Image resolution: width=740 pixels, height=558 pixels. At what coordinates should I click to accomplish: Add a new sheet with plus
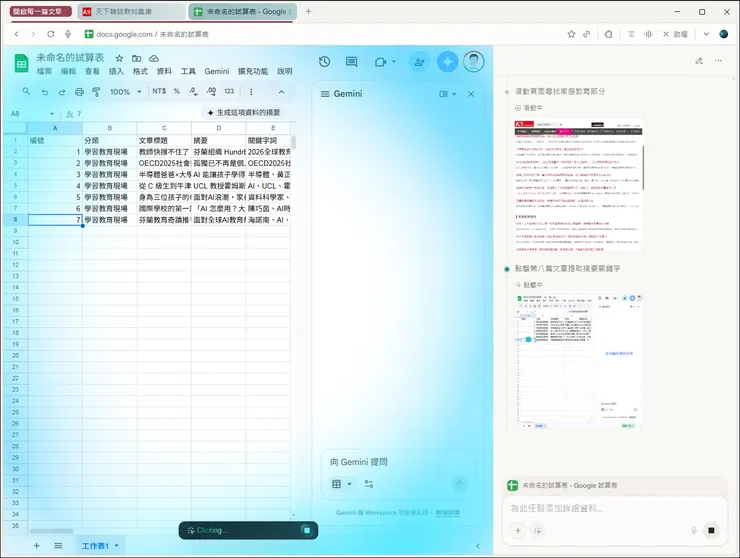[36, 546]
